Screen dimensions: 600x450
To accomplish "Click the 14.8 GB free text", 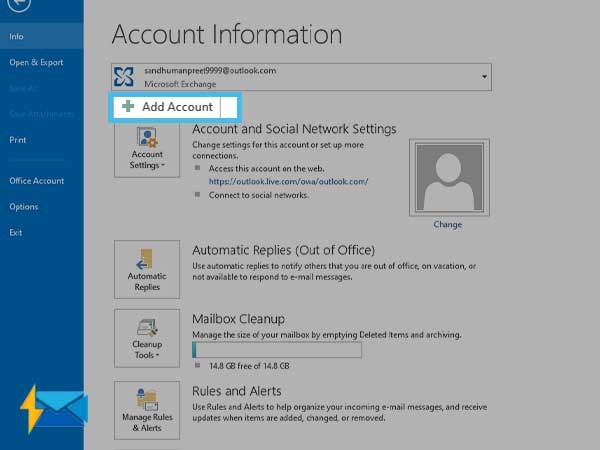I will 249,366.
